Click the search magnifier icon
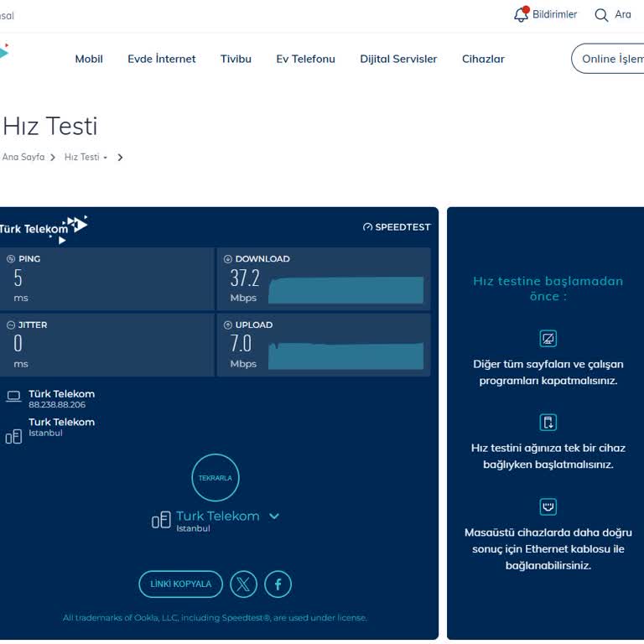This screenshot has width=644, height=644. [601, 15]
